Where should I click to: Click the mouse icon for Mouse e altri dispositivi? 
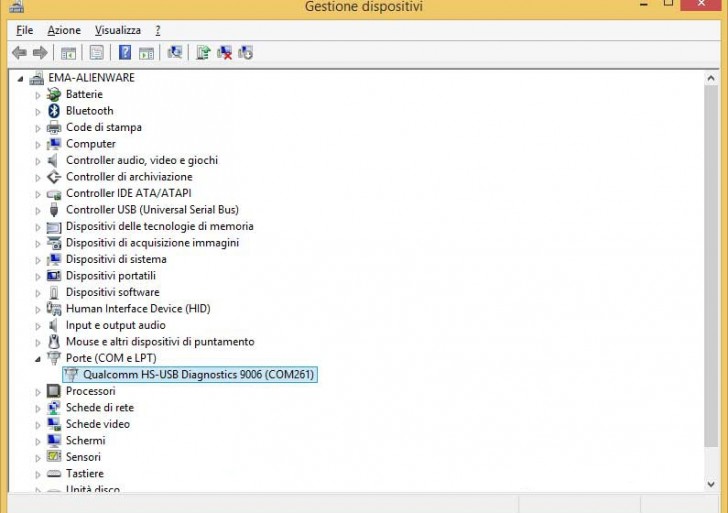[x=54, y=342]
